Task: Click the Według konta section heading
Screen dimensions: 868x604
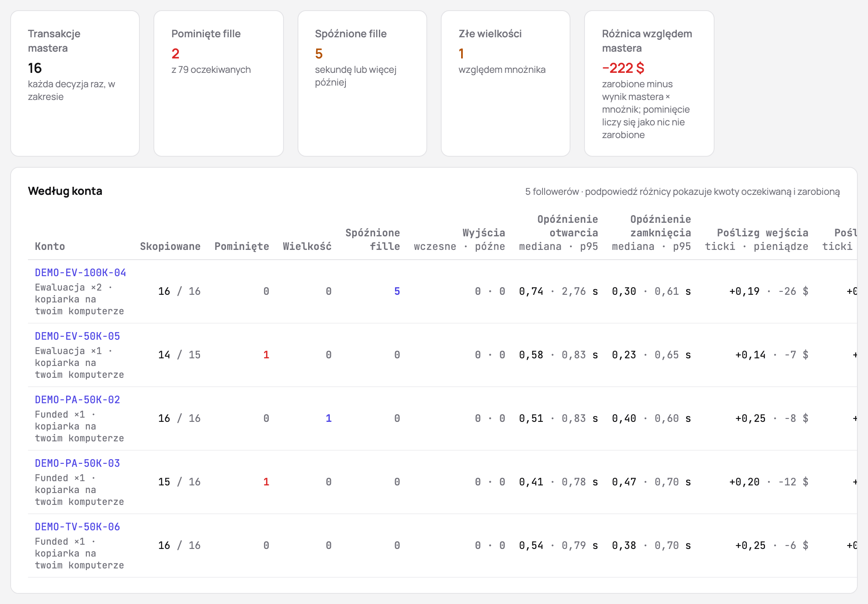Action: (x=65, y=191)
